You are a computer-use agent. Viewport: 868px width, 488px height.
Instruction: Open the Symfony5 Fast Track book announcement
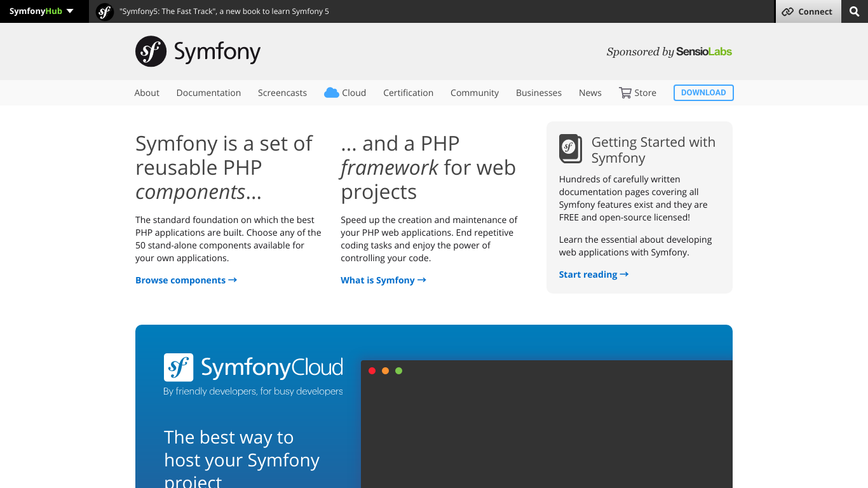(x=224, y=11)
